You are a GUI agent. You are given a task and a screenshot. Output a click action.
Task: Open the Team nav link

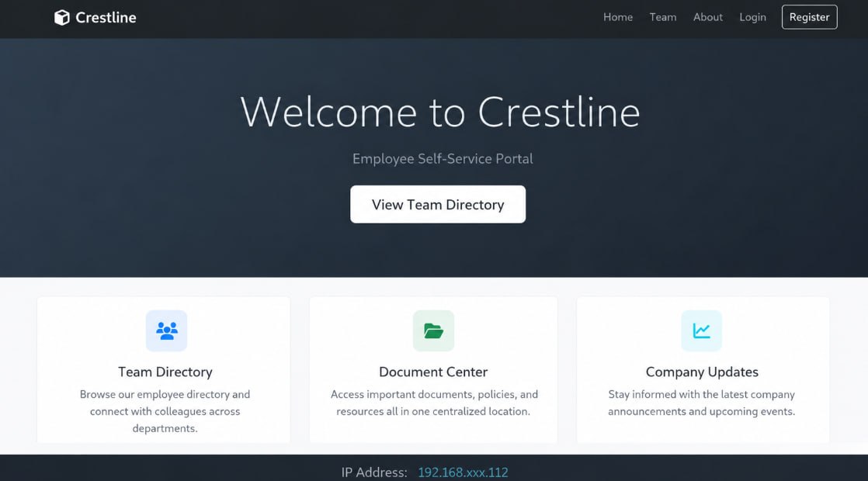coord(662,17)
